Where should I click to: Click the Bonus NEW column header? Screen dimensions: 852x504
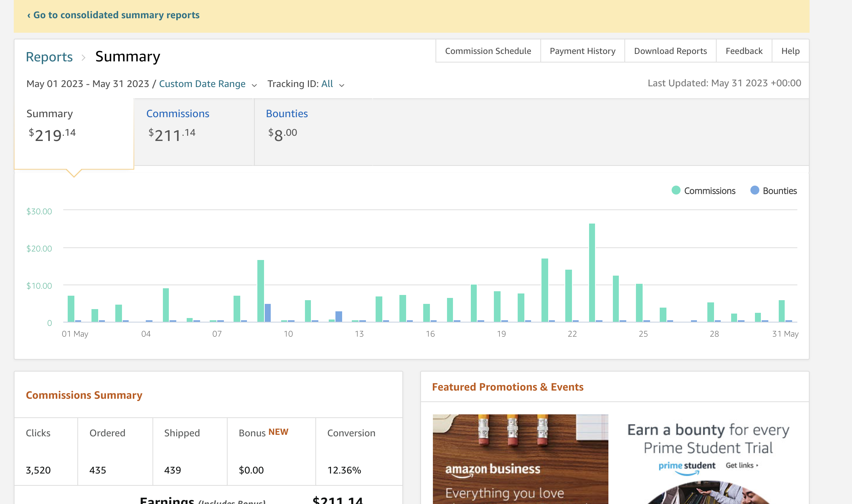coord(264,433)
